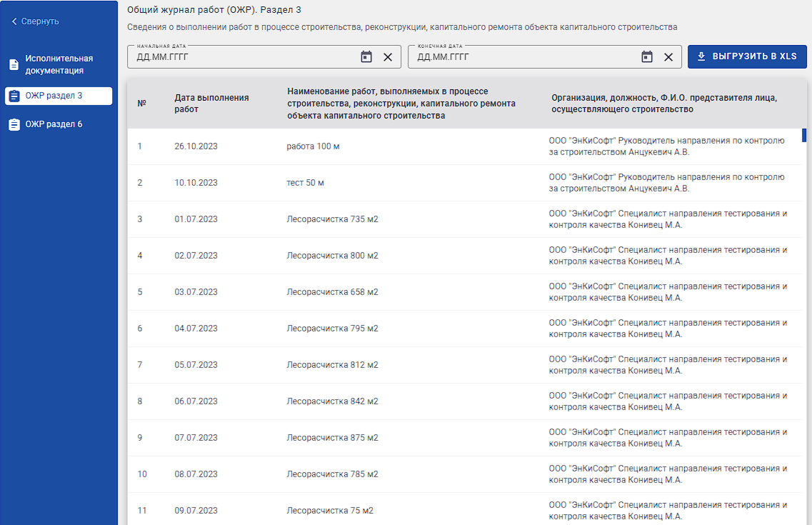The width and height of the screenshot is (812, 525).
Task: Click subtitle Сведения о выполнении работ
Action: 402,27
